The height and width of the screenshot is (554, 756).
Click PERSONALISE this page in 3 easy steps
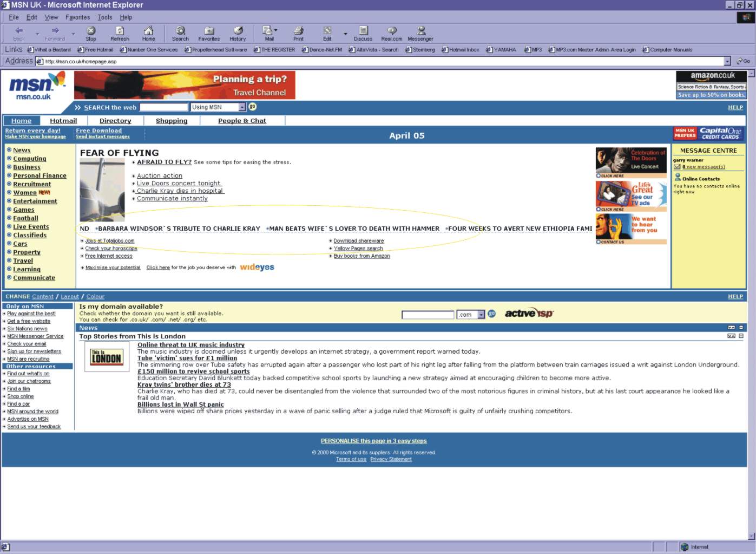point(374,441)
